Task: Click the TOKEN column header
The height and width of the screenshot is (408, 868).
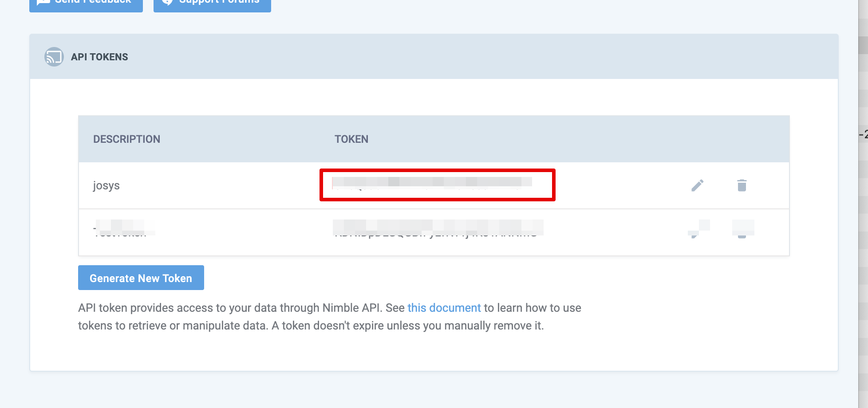Action: pyautogui.click(x=351, y=139)
